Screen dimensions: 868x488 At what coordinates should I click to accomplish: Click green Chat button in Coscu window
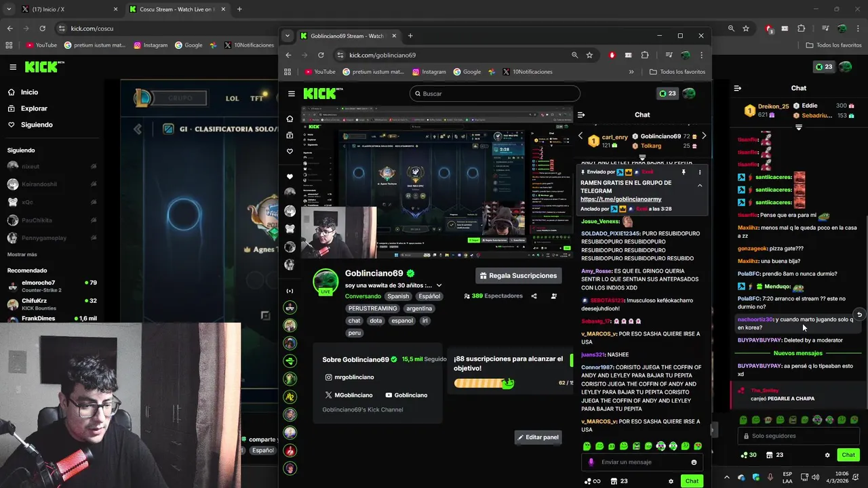(x=848, y=455)
